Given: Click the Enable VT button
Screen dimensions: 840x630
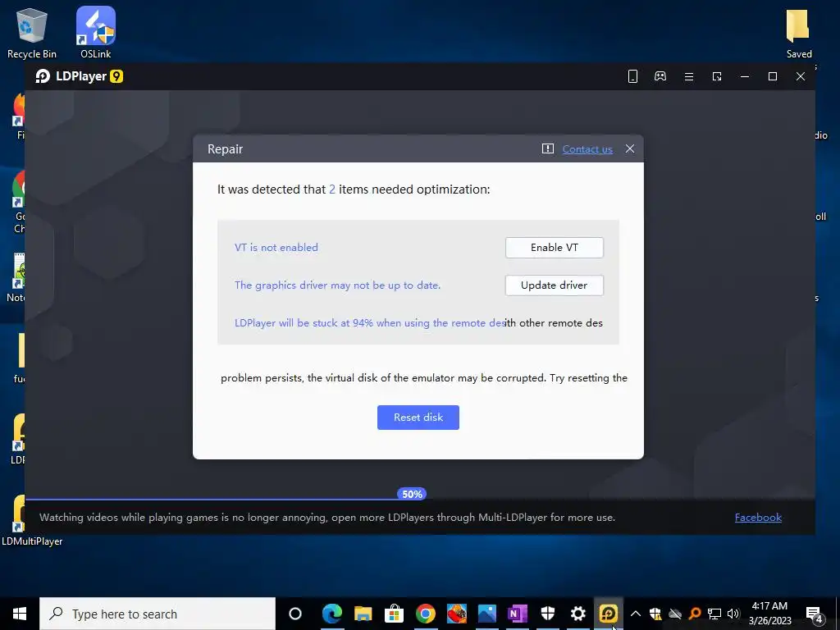Looking at the screenshot, I should [x=554, y=248].
